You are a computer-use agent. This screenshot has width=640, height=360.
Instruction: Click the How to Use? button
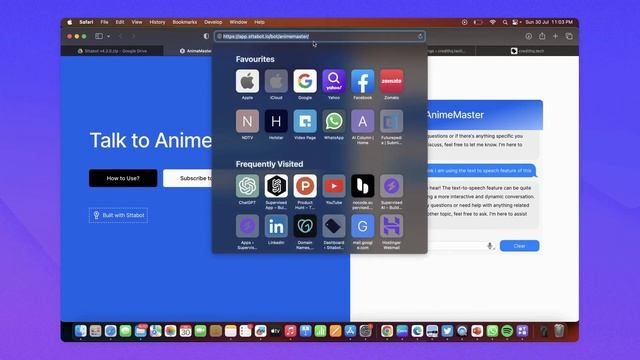123,178
